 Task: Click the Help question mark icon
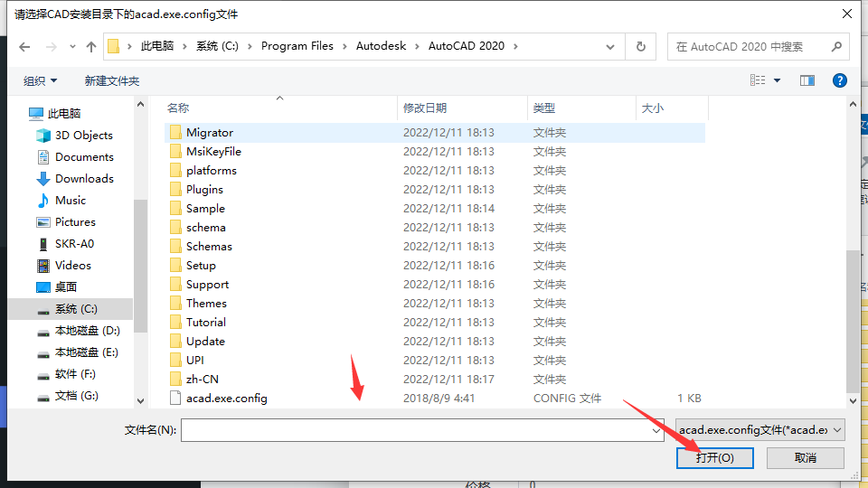[839, 80]
